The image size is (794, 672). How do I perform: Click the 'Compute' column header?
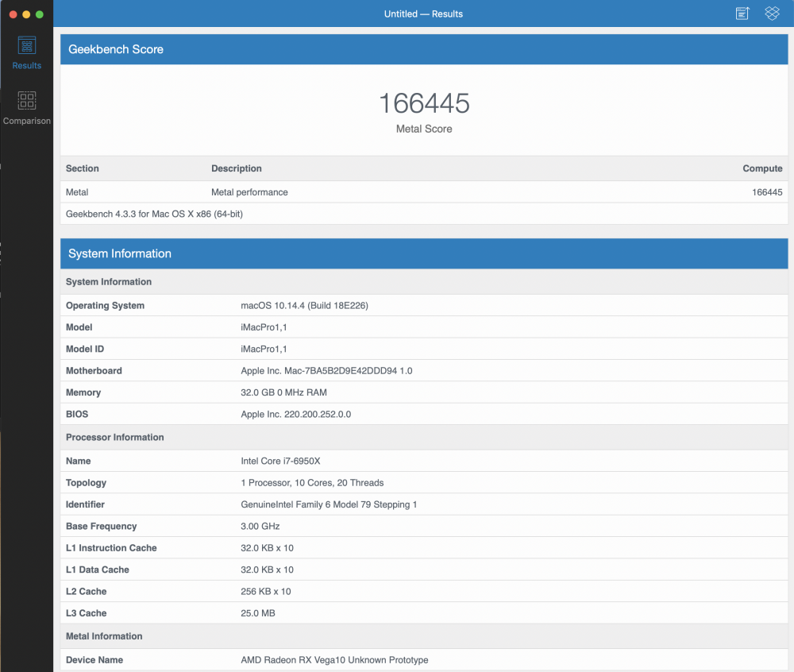tap(762, 168)
